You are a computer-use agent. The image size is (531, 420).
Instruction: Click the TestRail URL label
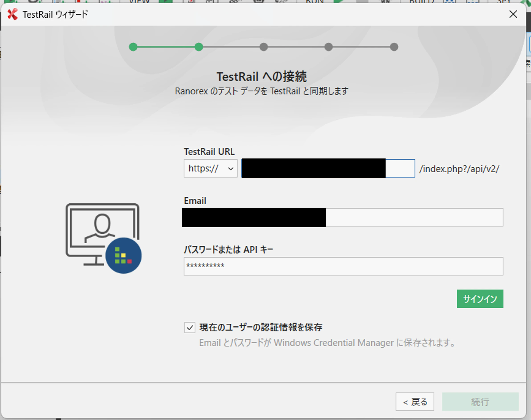coord(209,152)
